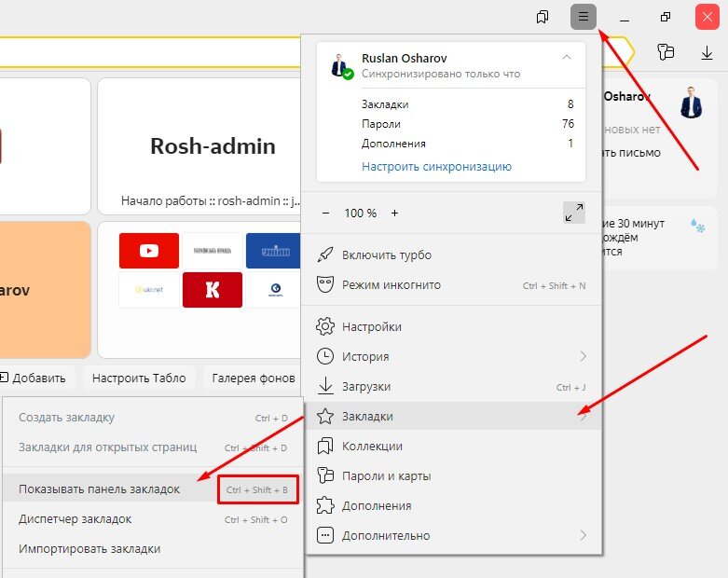Choose Загрузки in the menu
Viewport: 728px width, 578px height.
[x=451, y=386]
